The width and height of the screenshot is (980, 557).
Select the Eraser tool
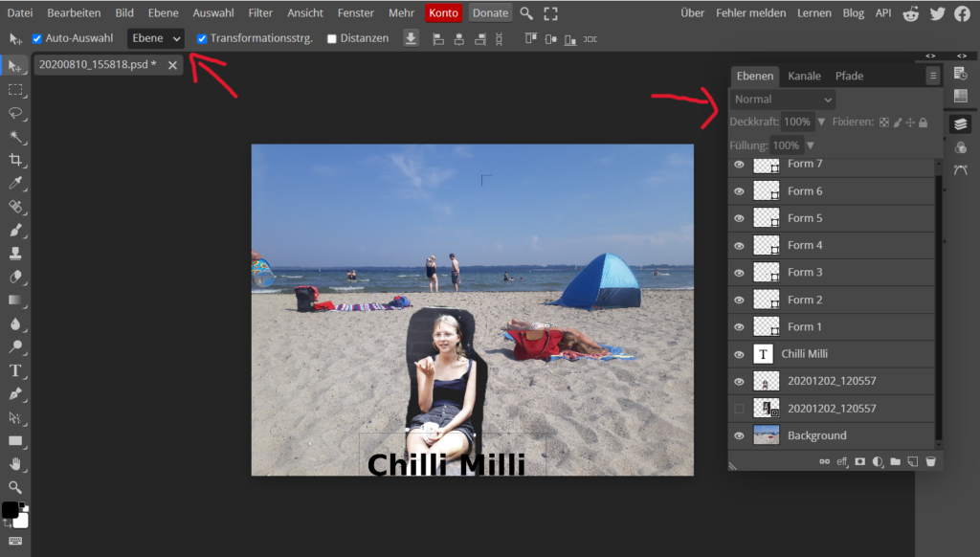[x=15, y=277]
